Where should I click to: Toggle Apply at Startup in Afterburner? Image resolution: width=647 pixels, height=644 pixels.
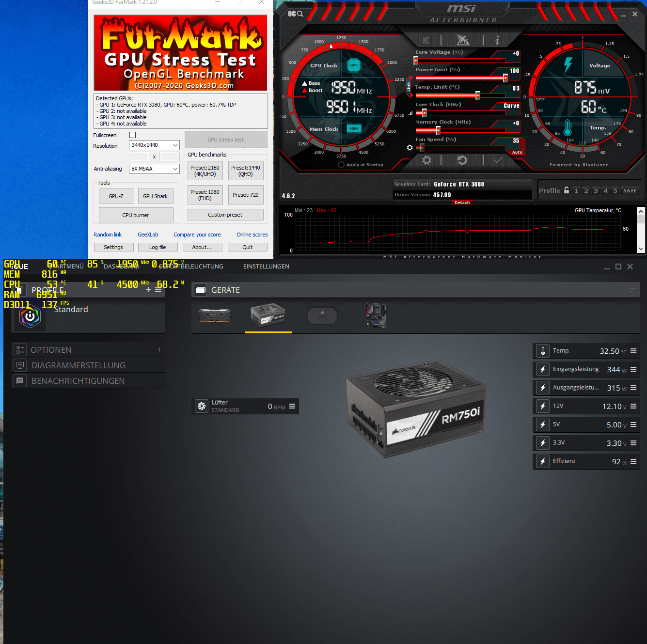341,165
